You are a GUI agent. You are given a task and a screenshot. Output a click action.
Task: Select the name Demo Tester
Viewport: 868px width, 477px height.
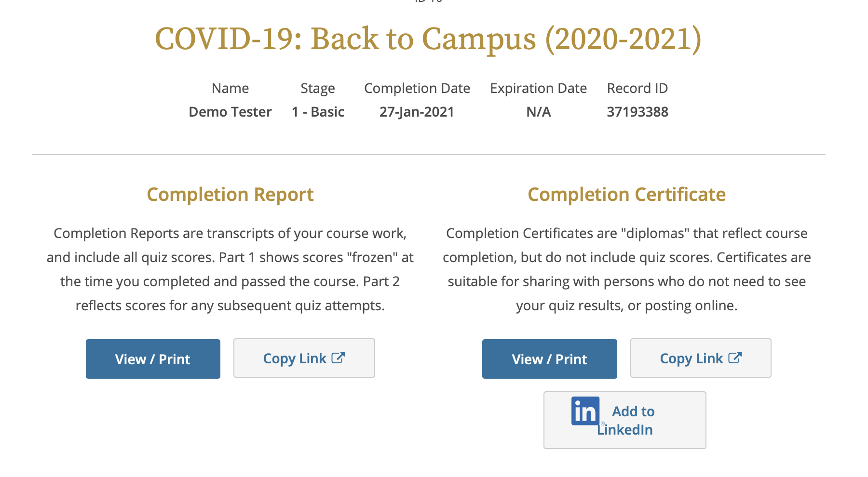(x=230, y=111)
